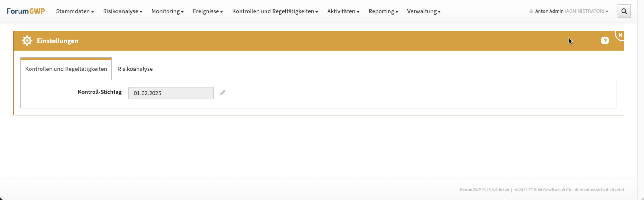Expand the Risikoanalyse navigation menu
This screenshot has height=200, width=644.
[x=122, y=11]
